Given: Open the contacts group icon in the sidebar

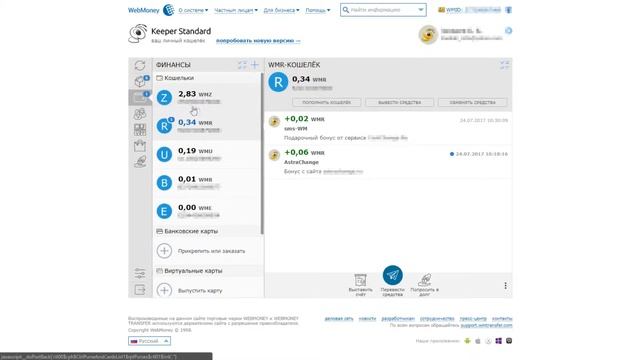Looking at the screenshot, I should pos(140,114).
